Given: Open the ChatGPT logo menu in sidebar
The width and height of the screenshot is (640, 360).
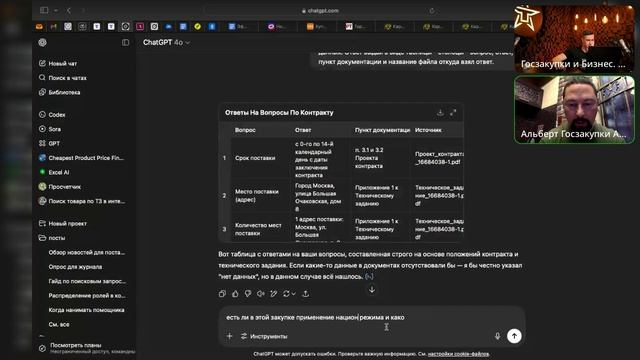Looking at the screenshot, I should pos(42,42).
